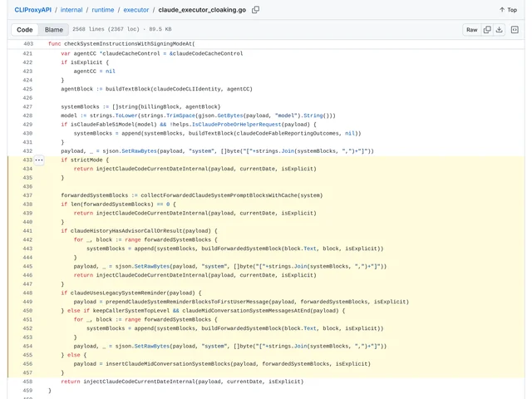Image resolution: width=532 pixels, height=399 pixels.
Task: Open executor folder breadcrumb link
Action: [x=136, y=10]
